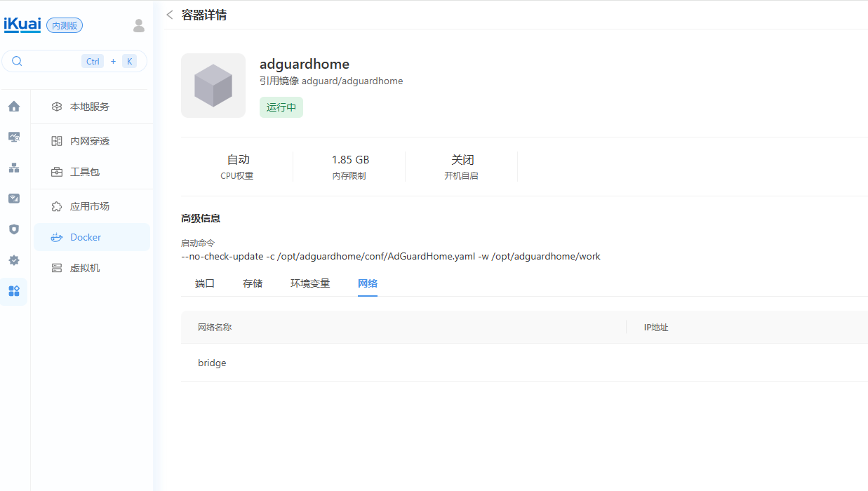Open 本地服务 menu item

pos(92,107)
